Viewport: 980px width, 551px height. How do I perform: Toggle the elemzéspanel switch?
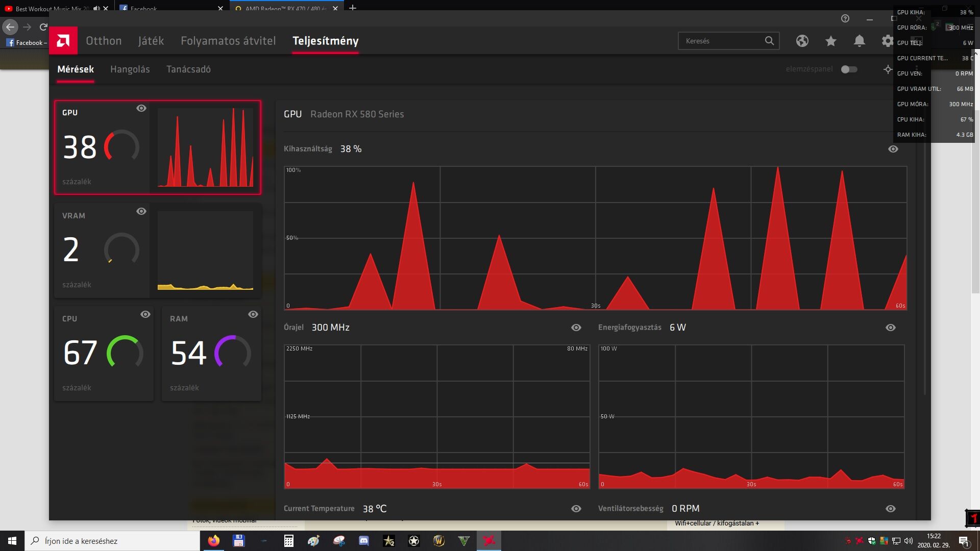pos(849,69)
